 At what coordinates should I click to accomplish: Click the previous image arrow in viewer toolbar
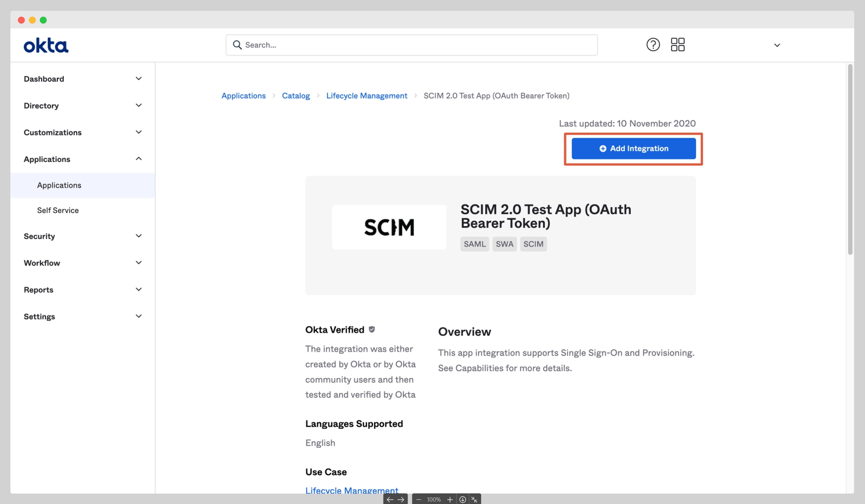coord(390,499)
